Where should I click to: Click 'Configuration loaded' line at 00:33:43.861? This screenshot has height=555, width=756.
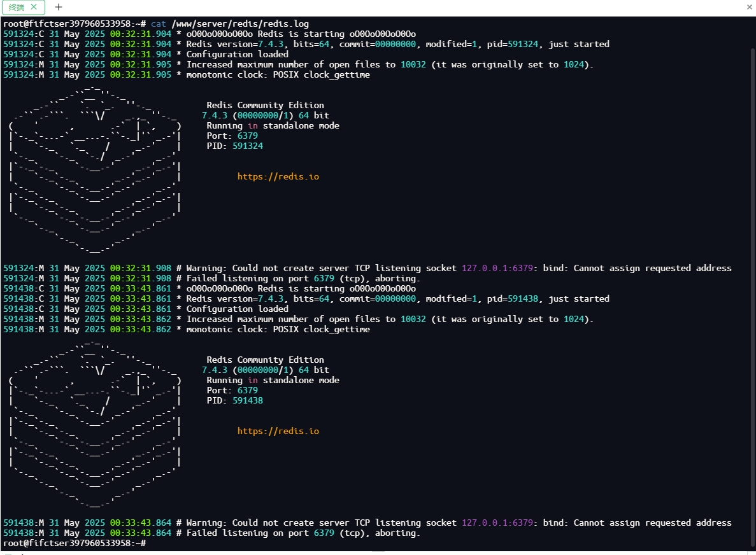pos(146,309)
